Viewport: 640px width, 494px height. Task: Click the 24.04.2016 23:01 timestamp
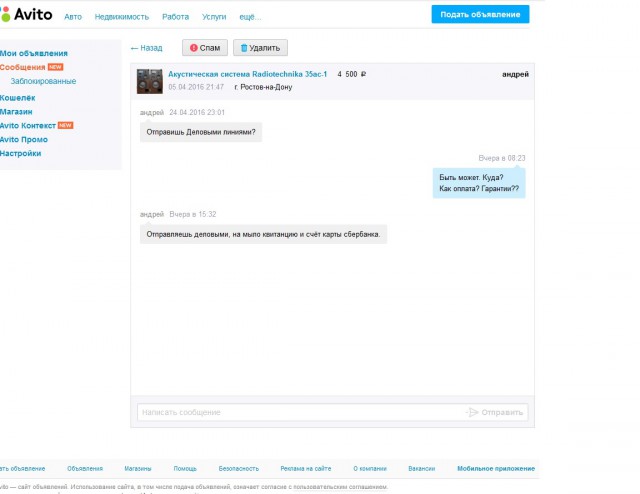pyautogui.click(x=197, y=113)
